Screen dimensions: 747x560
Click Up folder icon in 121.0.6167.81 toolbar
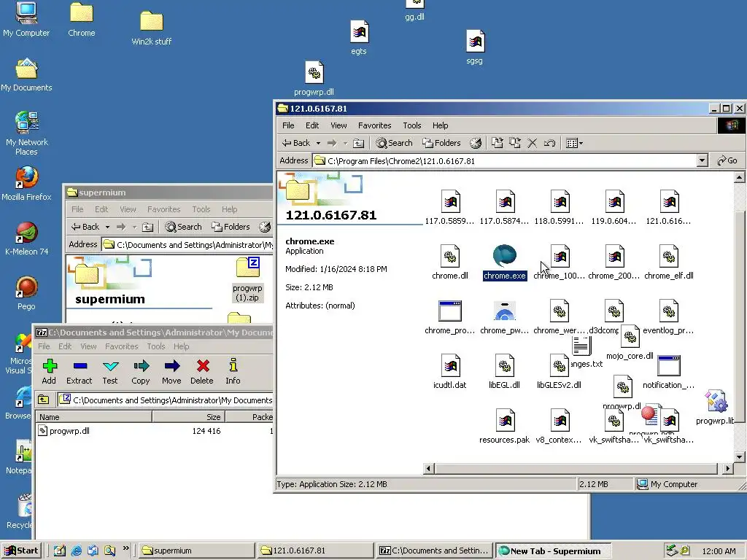359,143
